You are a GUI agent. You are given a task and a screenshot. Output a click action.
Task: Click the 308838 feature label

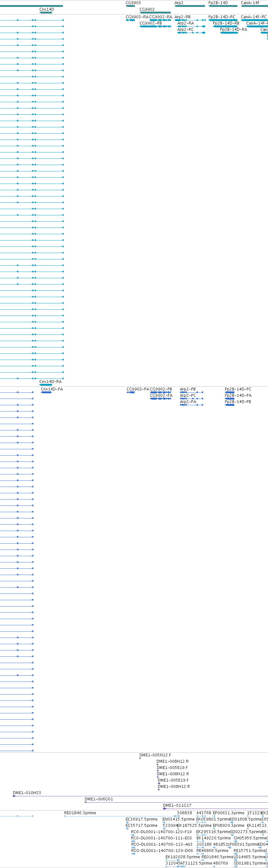pyautogui.click(x=184, y=813)
